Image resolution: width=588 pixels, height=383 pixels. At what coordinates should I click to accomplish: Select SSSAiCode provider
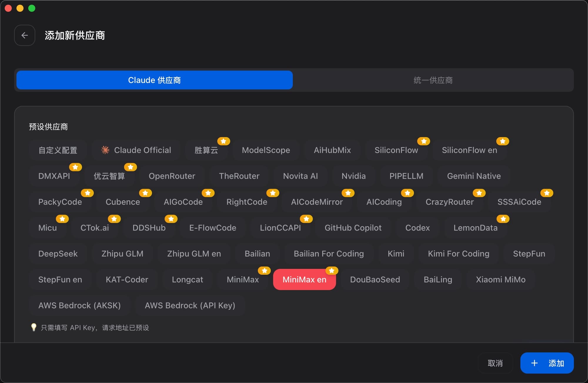pyautogui.click(x=519, y=202)
